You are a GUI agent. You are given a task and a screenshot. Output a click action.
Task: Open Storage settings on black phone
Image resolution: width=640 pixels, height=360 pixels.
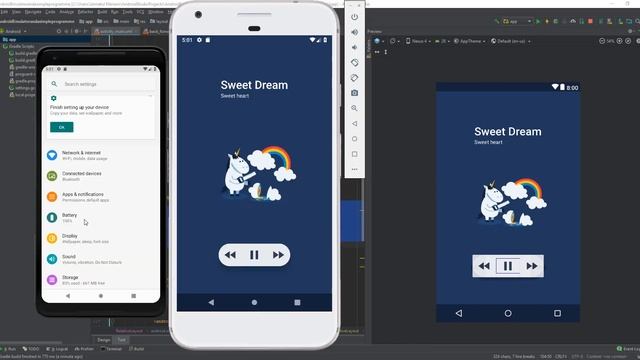point(101,280)
